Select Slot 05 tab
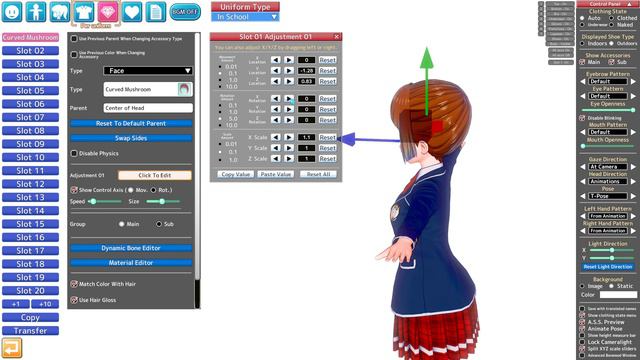 pos(30,91)
